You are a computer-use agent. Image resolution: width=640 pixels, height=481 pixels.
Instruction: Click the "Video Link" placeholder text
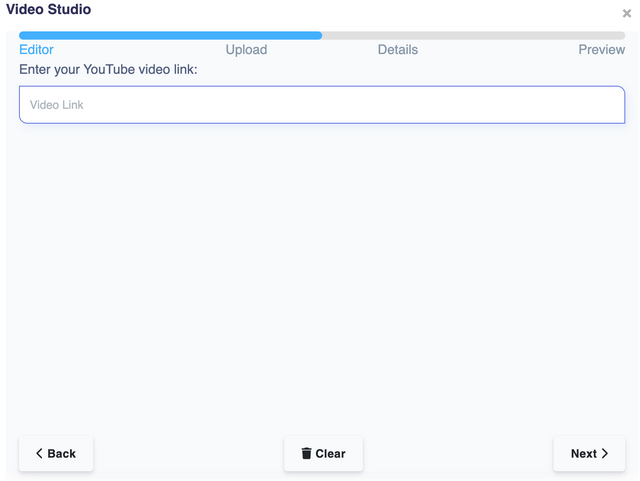[x=57, y=105]
